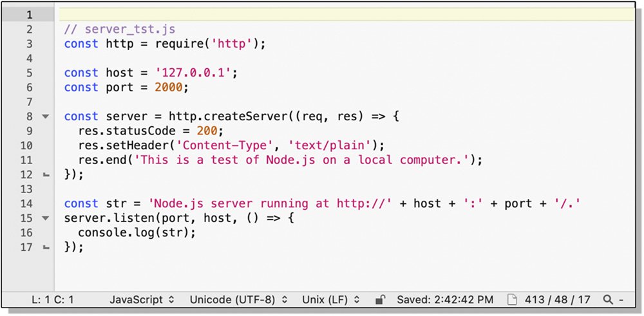Collapse the server.listen block at line 15
Image resolution: width=644 pixels, height=316 pixels.
coord(45,218)
